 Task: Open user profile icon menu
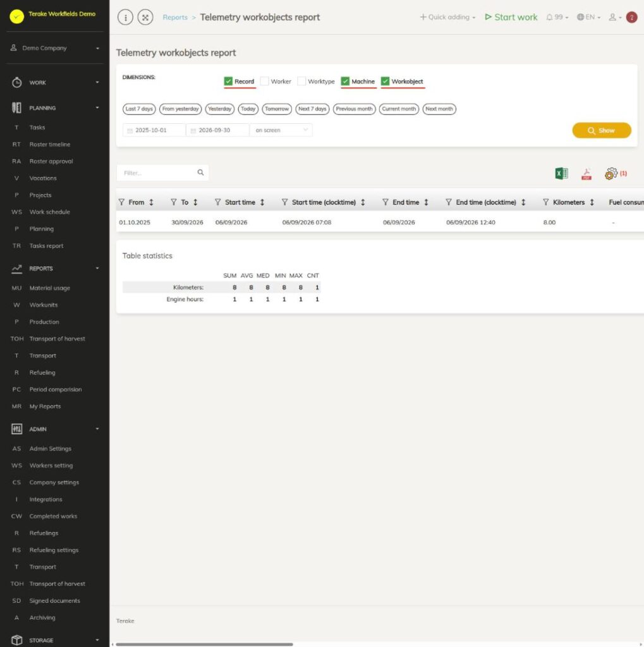(x=615, y=17)
